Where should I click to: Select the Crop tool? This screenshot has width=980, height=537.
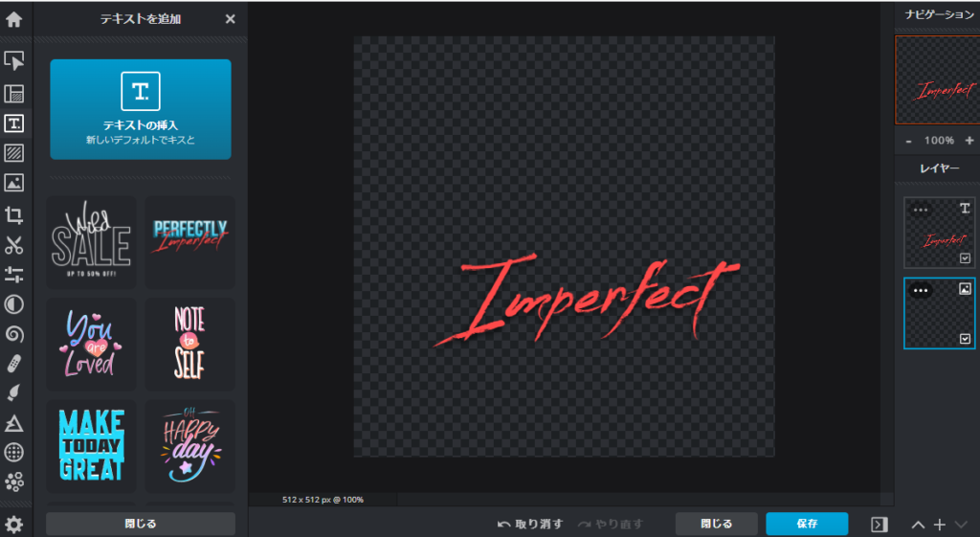13,215
